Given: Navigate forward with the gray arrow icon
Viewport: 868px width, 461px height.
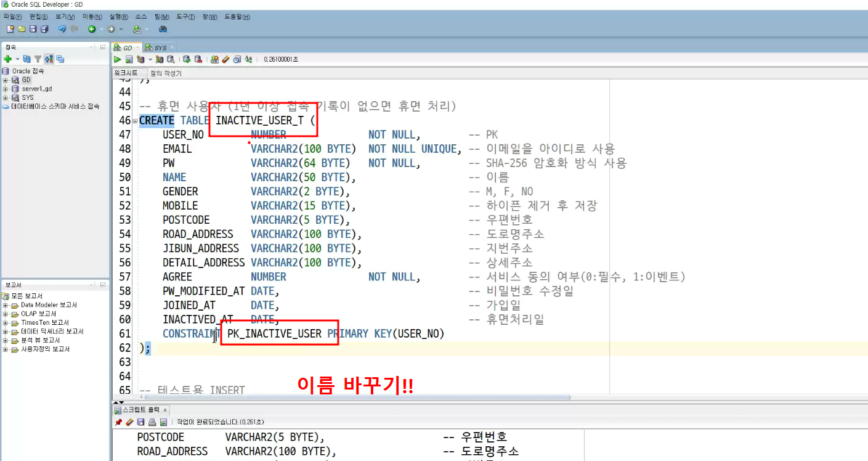Looking at the screenshot, I should 111,29.
